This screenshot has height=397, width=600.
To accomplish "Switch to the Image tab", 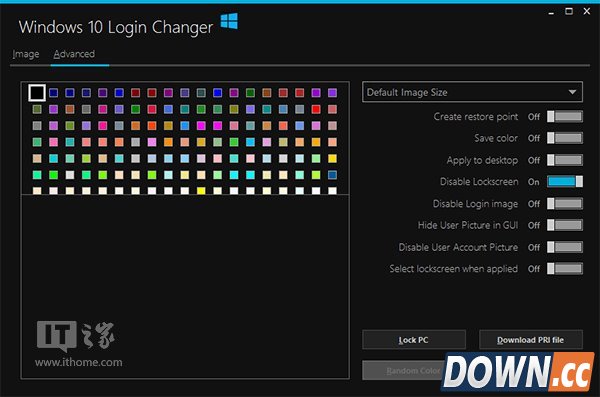I will [26, 54].
